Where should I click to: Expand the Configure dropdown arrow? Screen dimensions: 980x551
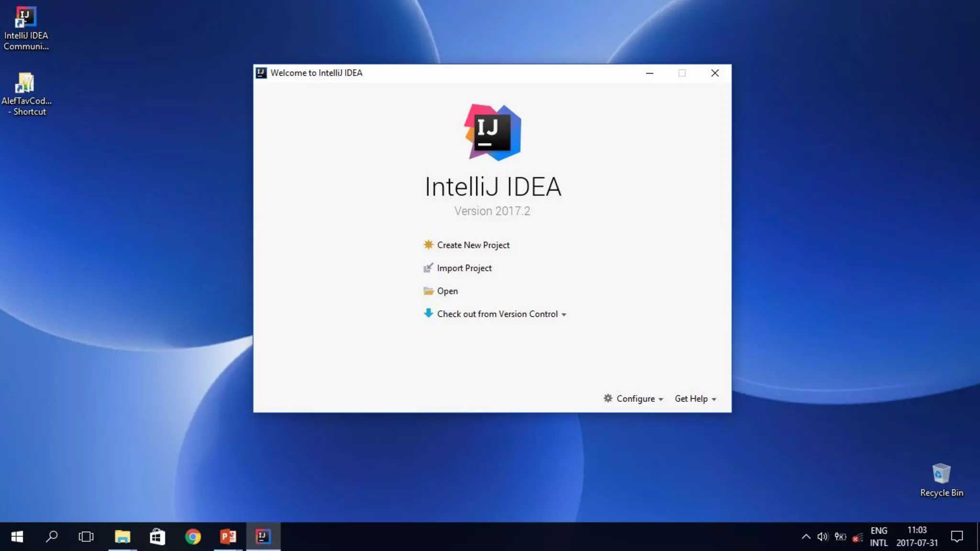tap(661, 399)
